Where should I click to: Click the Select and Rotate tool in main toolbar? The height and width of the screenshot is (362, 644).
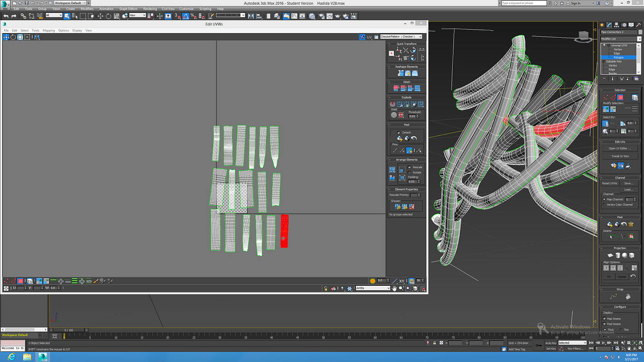click(109, 16)
